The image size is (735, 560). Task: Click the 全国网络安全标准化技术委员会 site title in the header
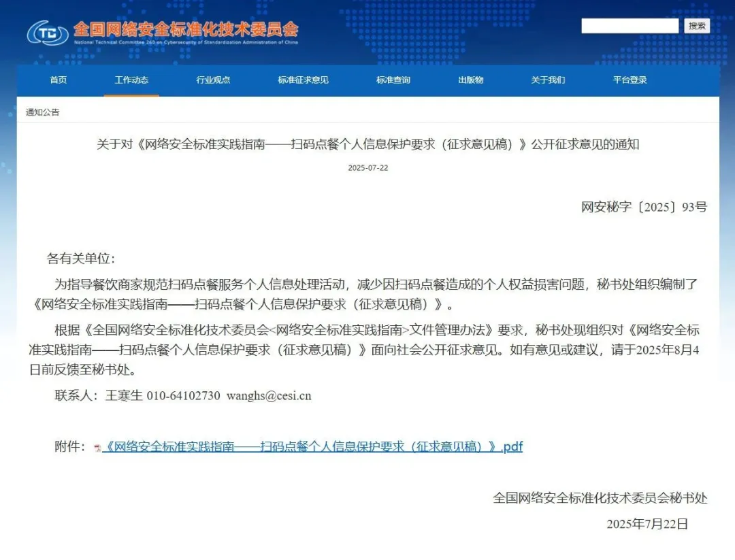[x=185, y=29]
